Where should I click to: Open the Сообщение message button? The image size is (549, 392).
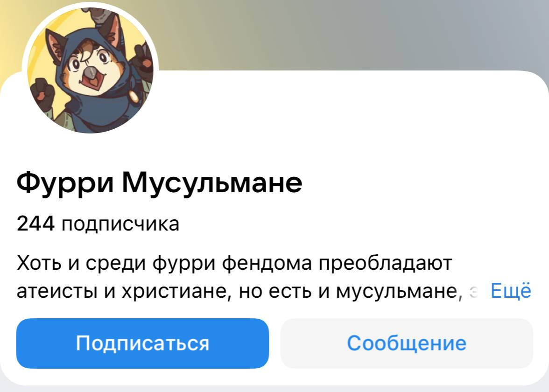pyautogui.click(x=407, y=343)
